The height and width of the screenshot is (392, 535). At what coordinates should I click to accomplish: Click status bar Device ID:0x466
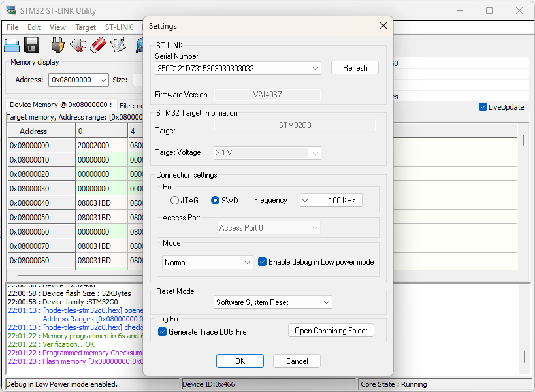208,384
